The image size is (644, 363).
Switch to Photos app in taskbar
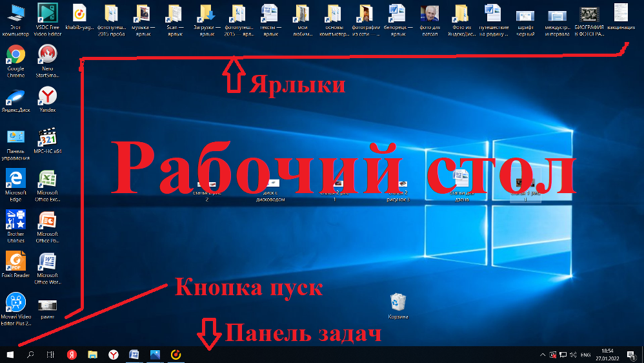pyautogui.click(x=155, y=355)
